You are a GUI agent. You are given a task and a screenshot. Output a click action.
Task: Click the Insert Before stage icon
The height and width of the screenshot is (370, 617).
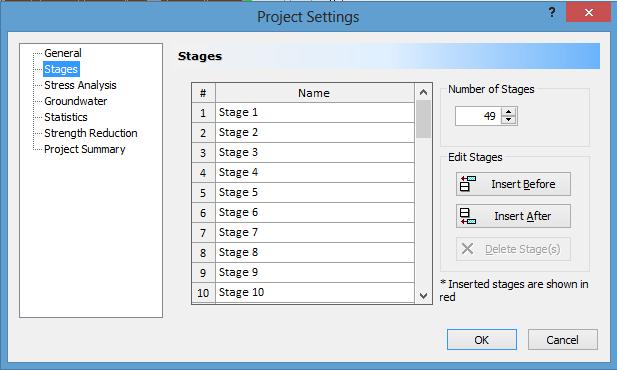point(467,184)
